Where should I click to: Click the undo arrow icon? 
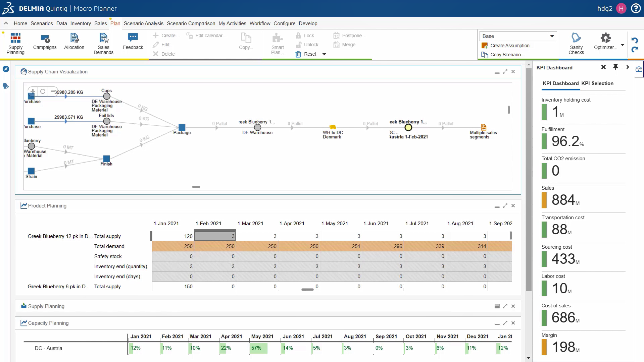coord(634,40)
